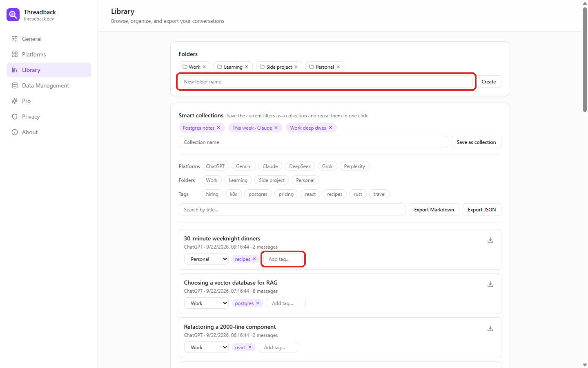
Task: Click the Export JSON button
Action: pyautogui.click(x=482, y=209)
